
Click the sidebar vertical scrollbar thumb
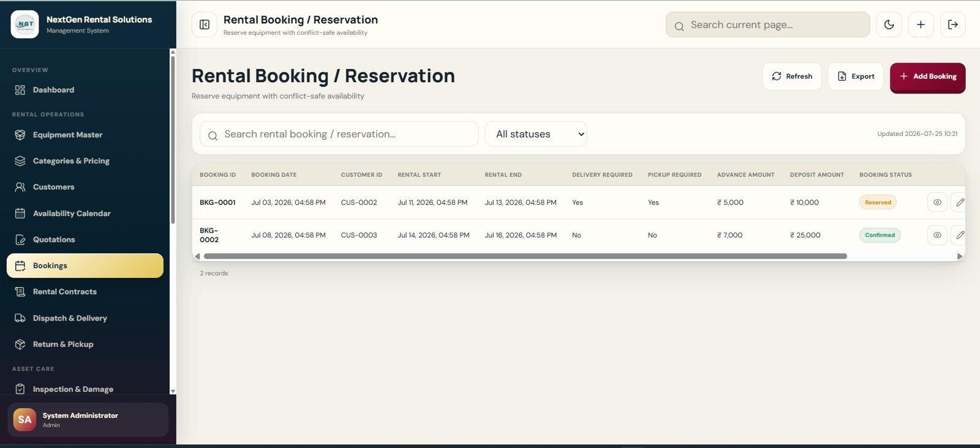tap(173, 140)
